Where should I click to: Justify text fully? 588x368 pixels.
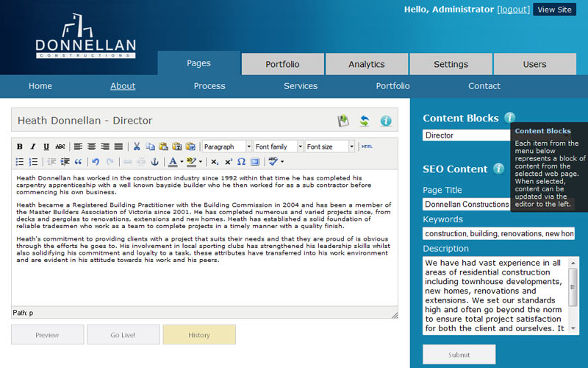(x=118, y=146)
